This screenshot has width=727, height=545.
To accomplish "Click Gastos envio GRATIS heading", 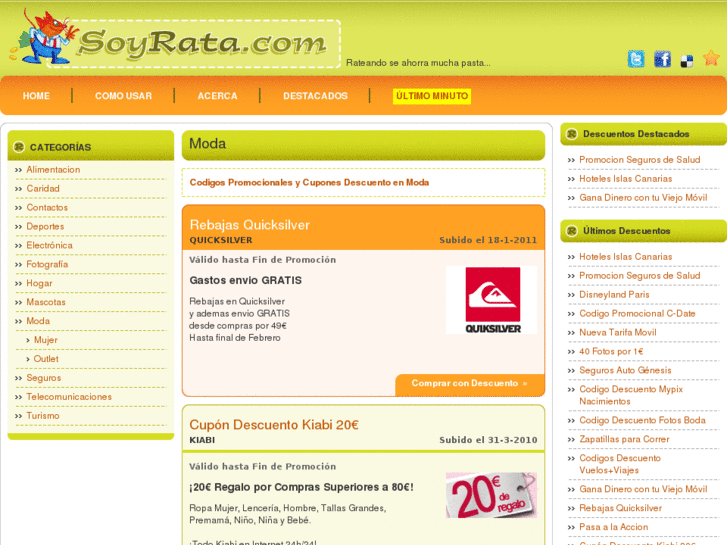I will click(x=246, y=281).
